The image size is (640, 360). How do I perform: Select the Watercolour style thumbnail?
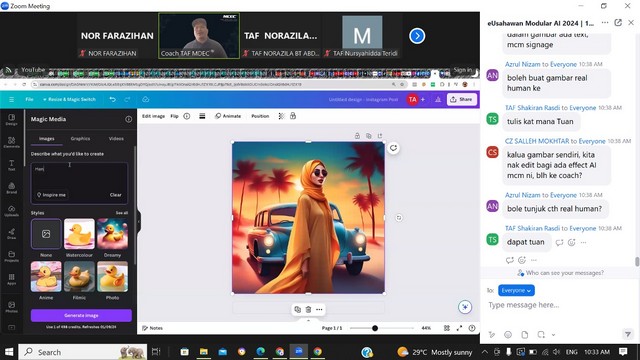79,234
